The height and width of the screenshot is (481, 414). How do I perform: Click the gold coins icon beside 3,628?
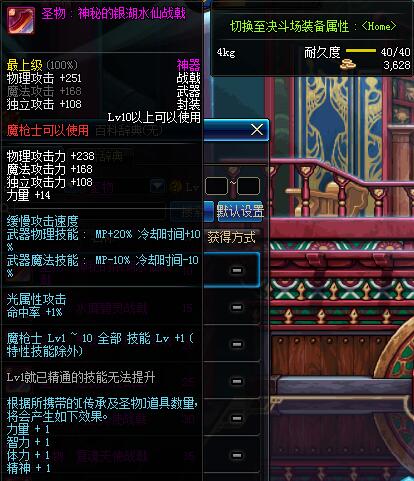pyautogui.click(x=348, y=64)
